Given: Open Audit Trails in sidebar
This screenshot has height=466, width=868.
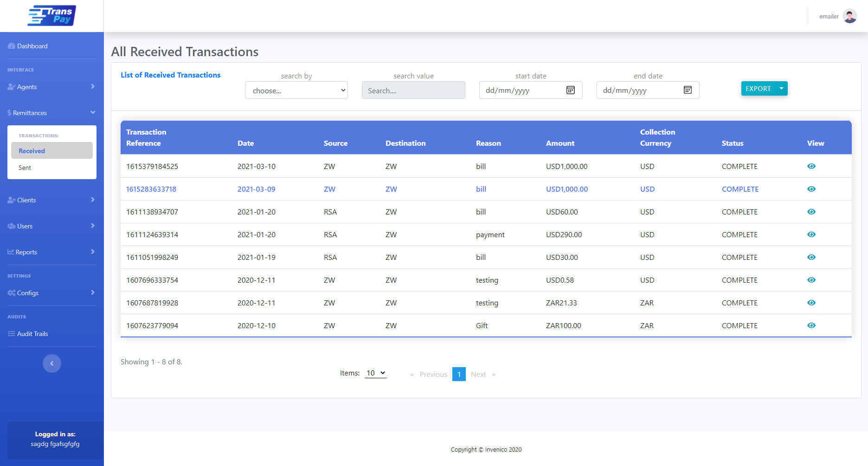Looking at the screenshot, I should [28, 334].
